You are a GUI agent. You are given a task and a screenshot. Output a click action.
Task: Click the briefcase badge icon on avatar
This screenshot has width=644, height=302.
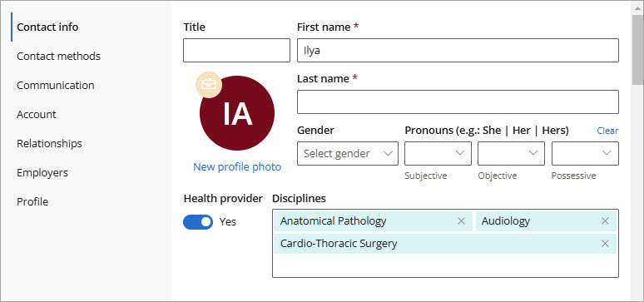[209, 85]
